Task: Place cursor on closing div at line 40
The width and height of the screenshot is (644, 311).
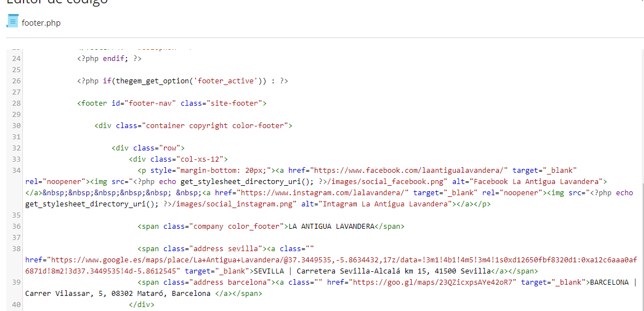Action: (x=142, y=304)
